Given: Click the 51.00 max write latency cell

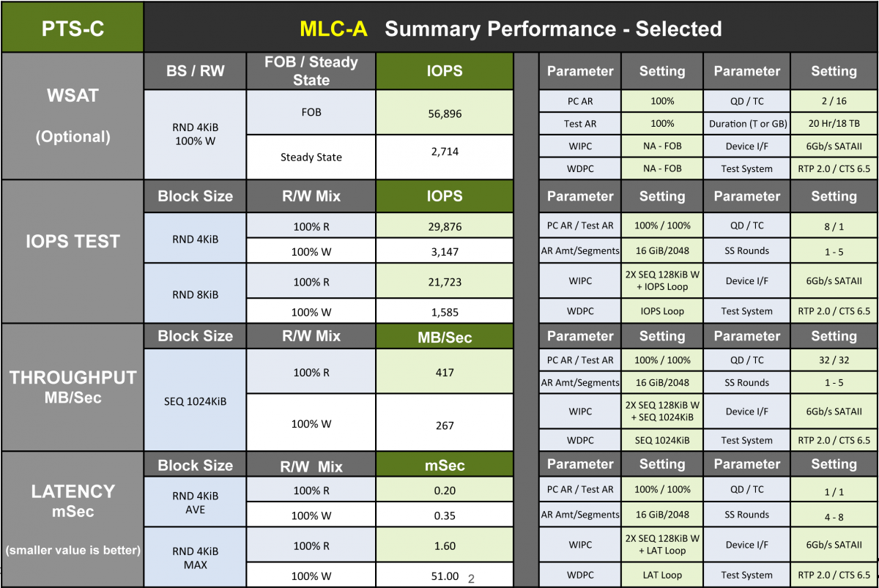Looking at the screenshot, I should (444, 576).
